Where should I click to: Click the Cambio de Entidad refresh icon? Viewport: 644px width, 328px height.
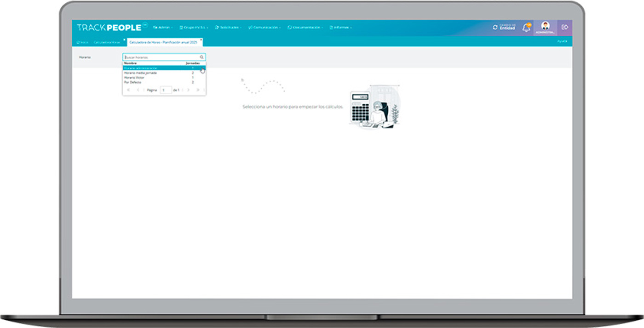tap(495, 28)
